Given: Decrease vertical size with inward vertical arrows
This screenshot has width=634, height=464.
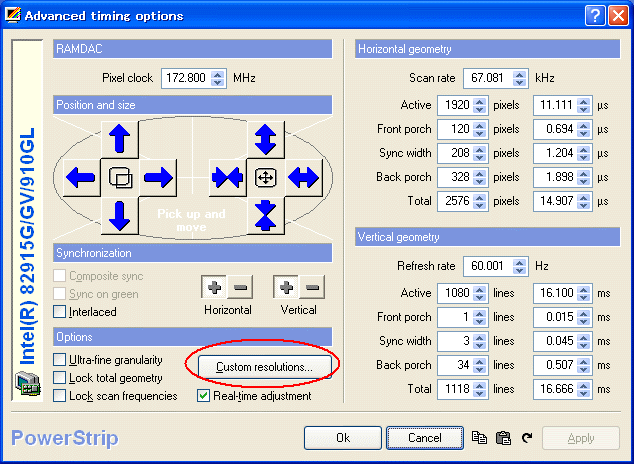Looking at the screenshot, I should (265, 215).
